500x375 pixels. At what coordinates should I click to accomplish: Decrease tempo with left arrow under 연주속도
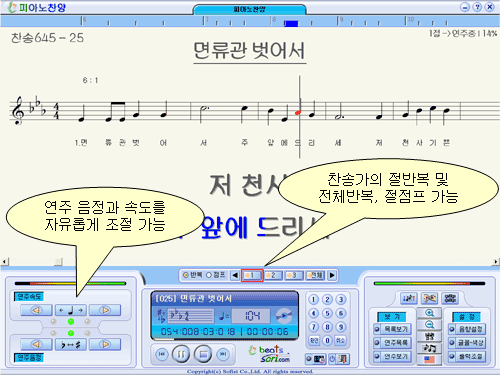pos(36,310)
